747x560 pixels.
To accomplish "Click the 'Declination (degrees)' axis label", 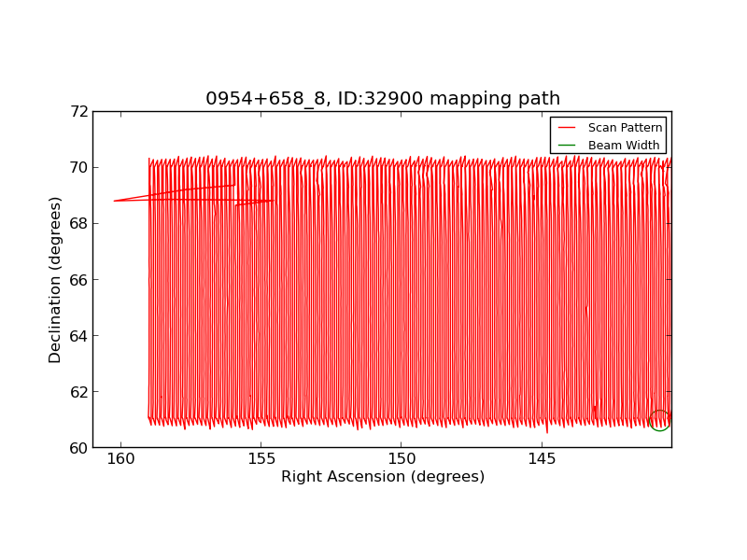I will [x=55, y=280].
